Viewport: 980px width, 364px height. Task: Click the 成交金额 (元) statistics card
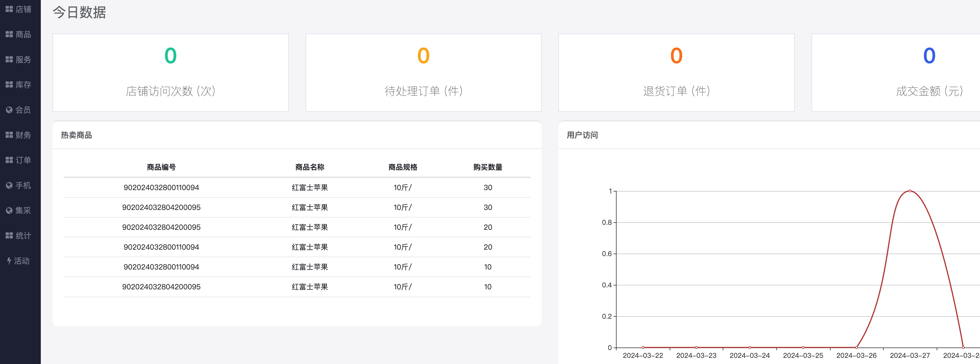896,73
